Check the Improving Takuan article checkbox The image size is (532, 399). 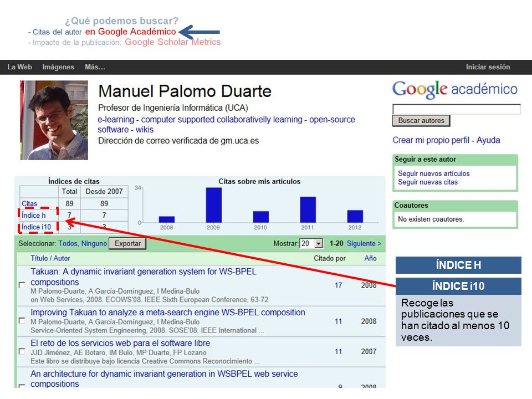[x=22, y=321]
